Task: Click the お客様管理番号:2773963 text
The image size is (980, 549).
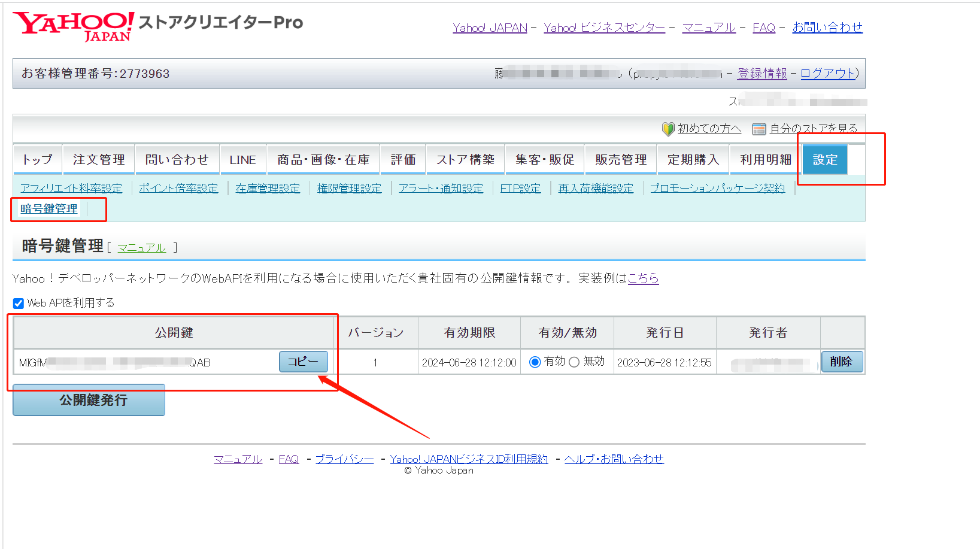Action: 96,74
